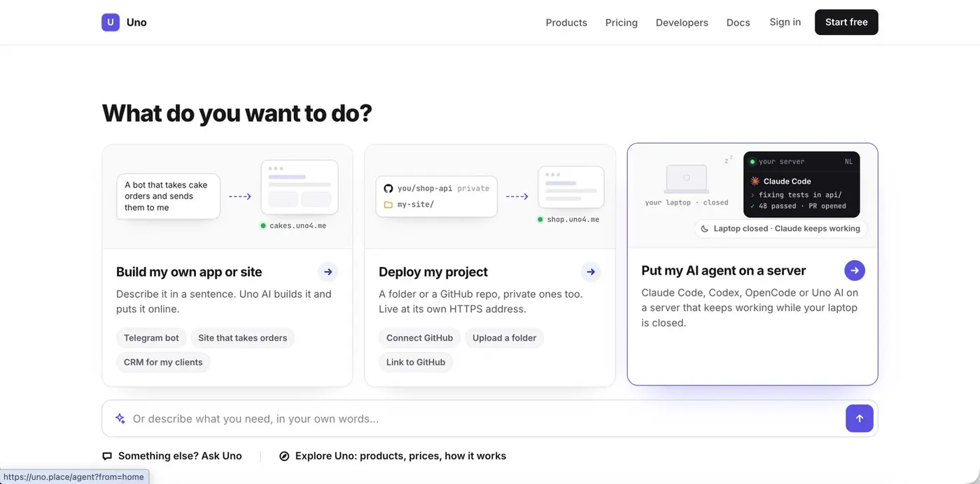This screenshot has width=980, height=484.
Task: Click arrow icon on Deploy my project card
Action: [x=591, y=272]
